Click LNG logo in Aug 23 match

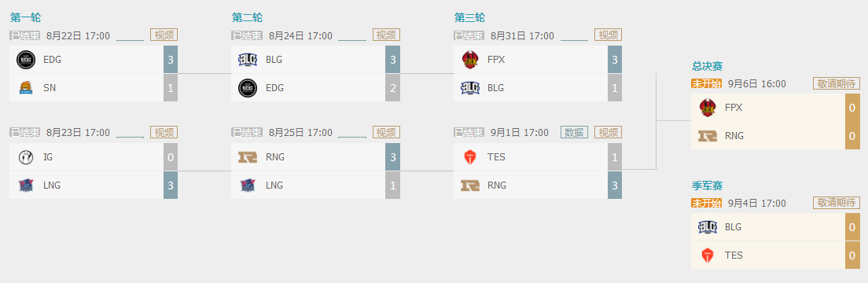tap(25, 186)
